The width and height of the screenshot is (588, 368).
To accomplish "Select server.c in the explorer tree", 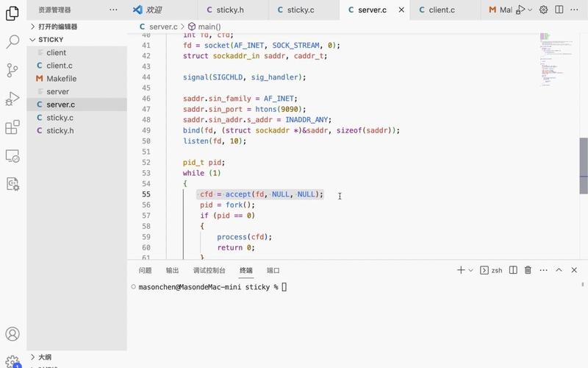I will pyautogui.click(x=77, y=105).
